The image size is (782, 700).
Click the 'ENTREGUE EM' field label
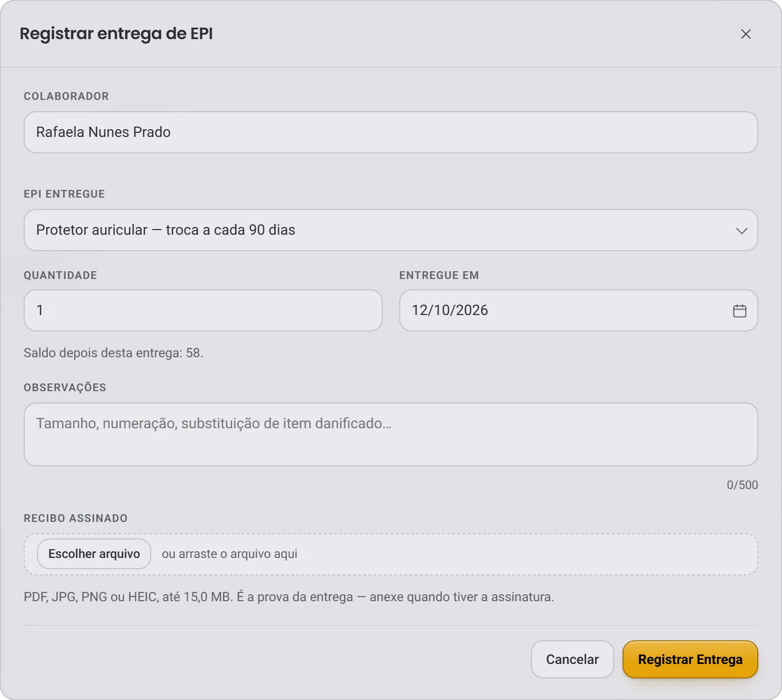pos(439,275)
